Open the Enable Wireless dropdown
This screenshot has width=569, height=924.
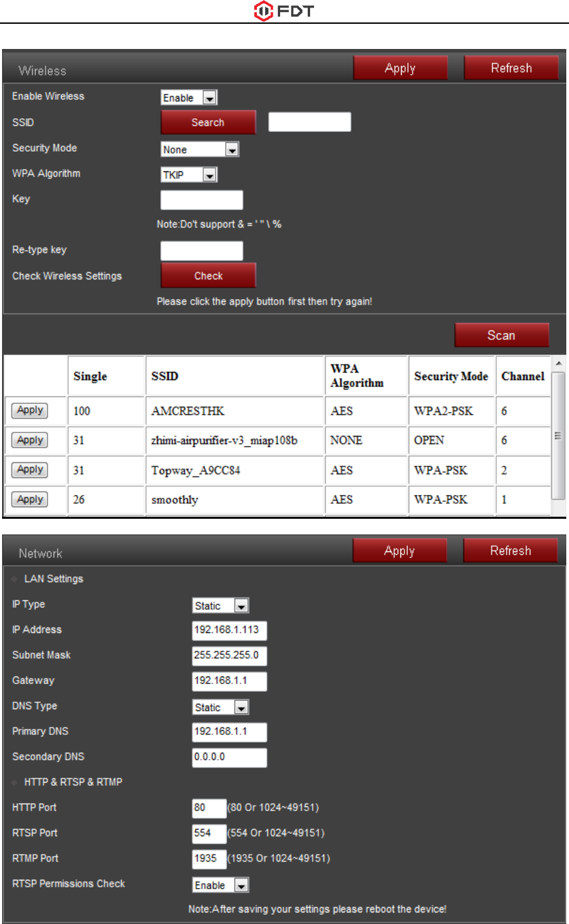[189, 98]
